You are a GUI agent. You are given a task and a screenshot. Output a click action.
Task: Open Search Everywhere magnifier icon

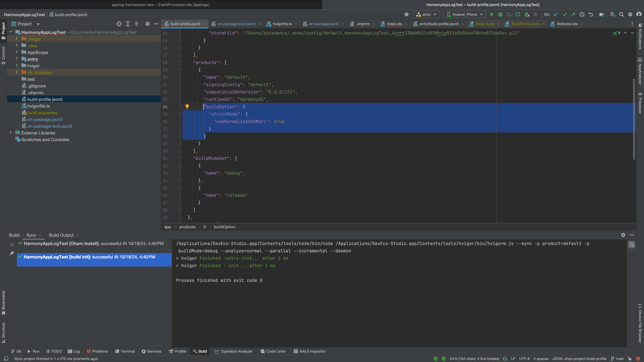tap(622, 14)
